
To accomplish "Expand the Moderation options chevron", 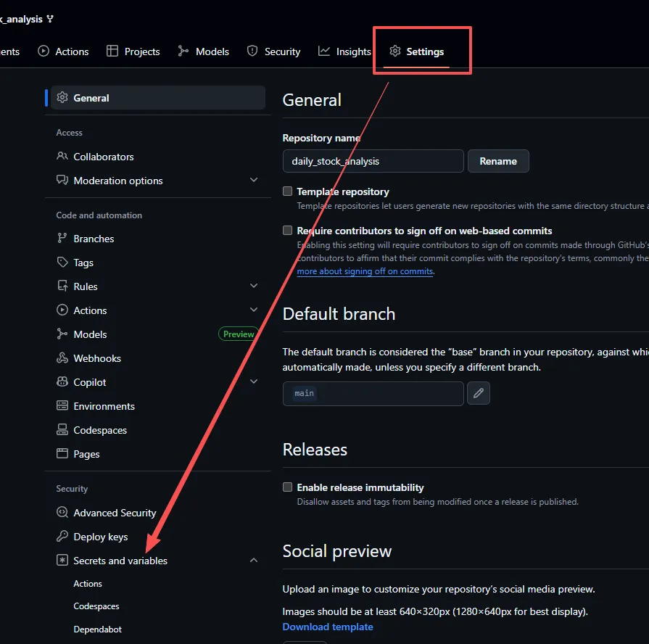I will click(254, 180).
